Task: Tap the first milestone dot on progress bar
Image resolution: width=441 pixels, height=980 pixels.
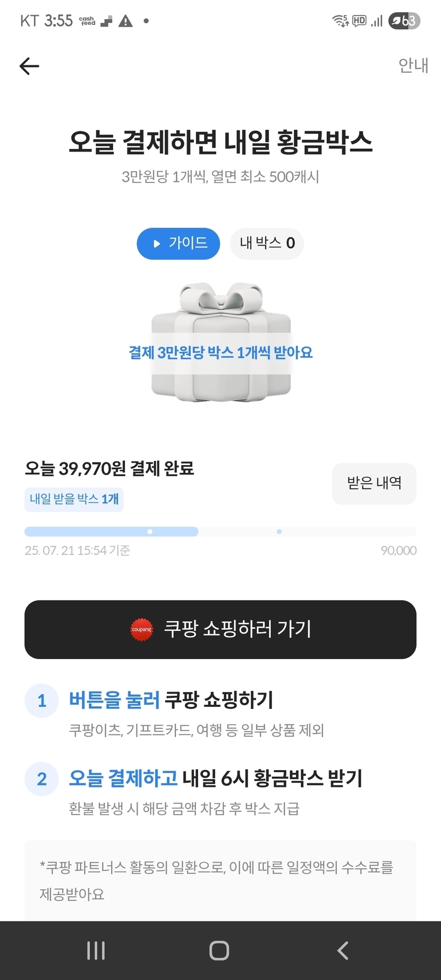Action: click(x=150, y=531)
